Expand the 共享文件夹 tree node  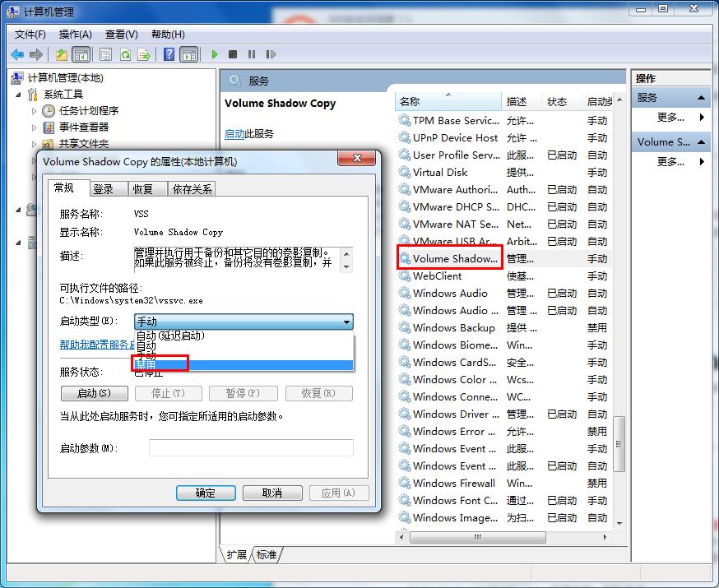pyautogui.click(x=34, y=144)
